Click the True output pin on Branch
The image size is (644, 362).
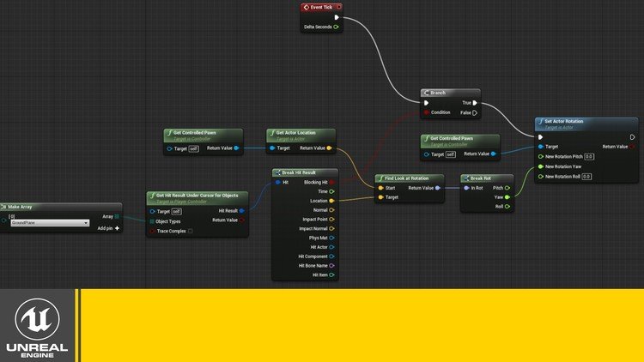pos(475,103)
